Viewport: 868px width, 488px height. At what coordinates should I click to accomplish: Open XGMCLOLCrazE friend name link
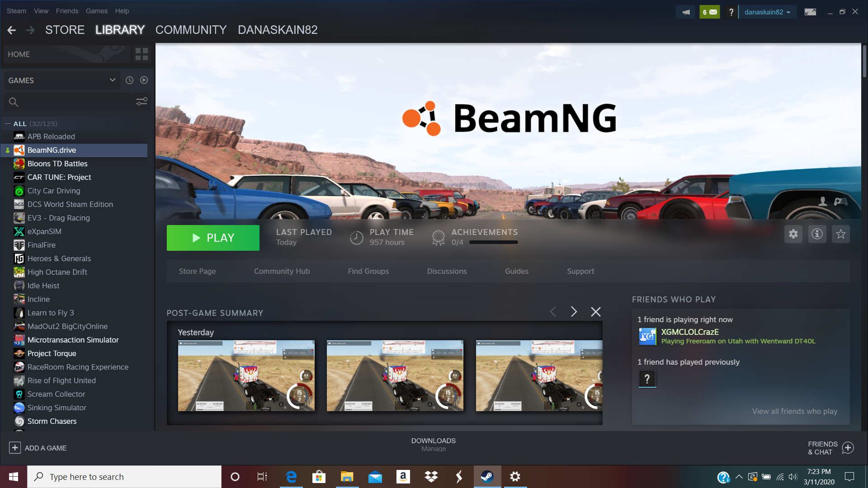pyautogui.click(x=690, y=332)
